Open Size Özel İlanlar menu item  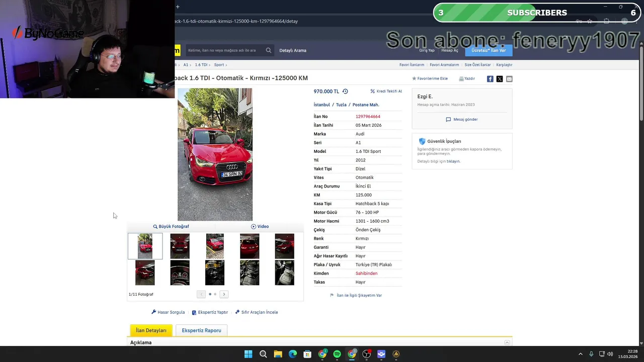click(477, 65)
